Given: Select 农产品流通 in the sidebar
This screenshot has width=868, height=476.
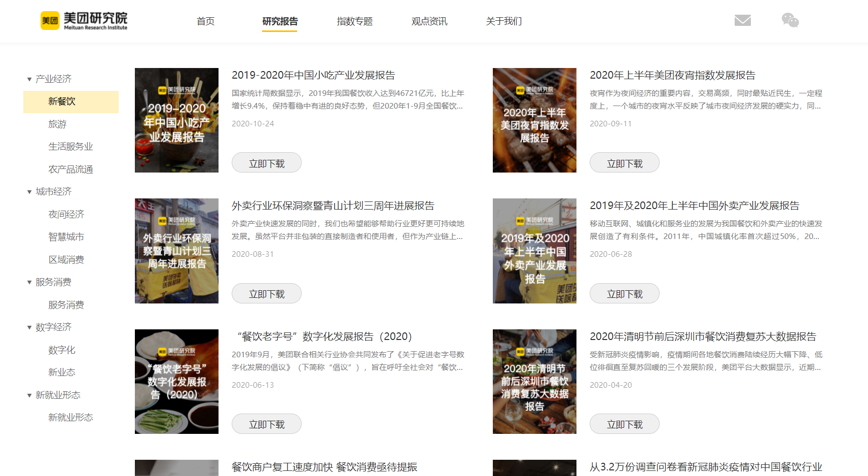Looking at the screenshot, I should (70, 169).
